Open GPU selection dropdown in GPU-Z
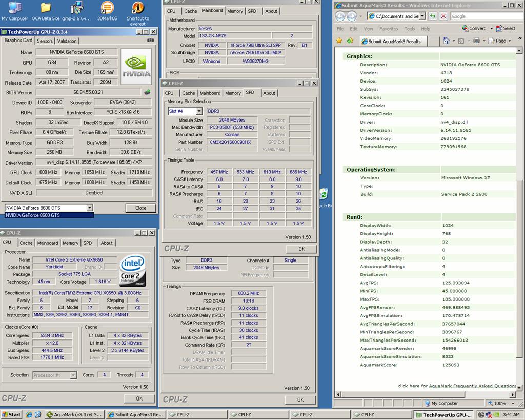The width and height of the screenshot is (525, 420). [89, 208]
